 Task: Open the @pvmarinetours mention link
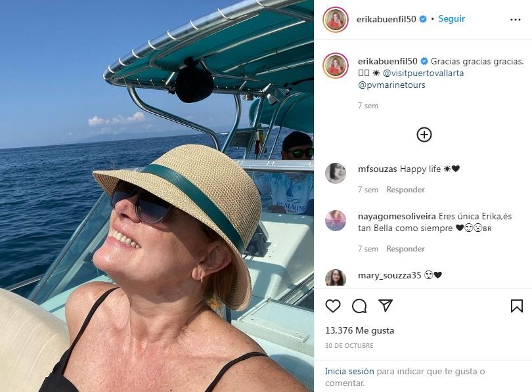391,85
